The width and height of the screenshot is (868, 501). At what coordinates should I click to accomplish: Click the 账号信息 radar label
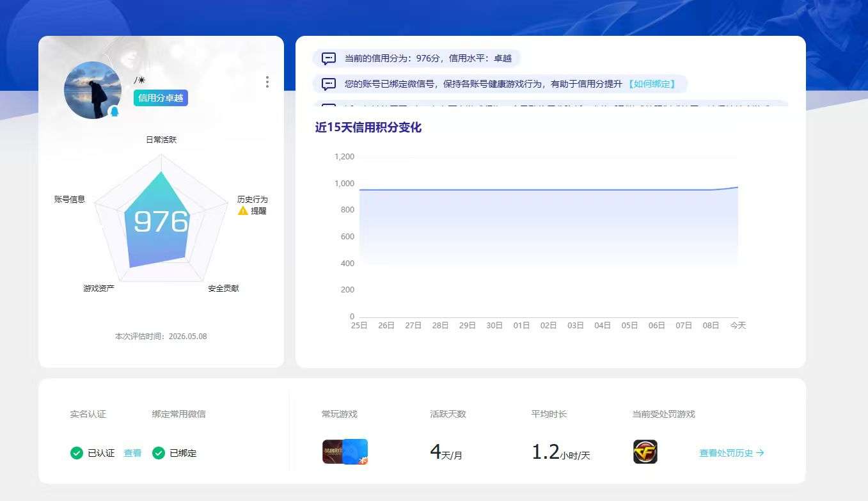tap(70, 199)
